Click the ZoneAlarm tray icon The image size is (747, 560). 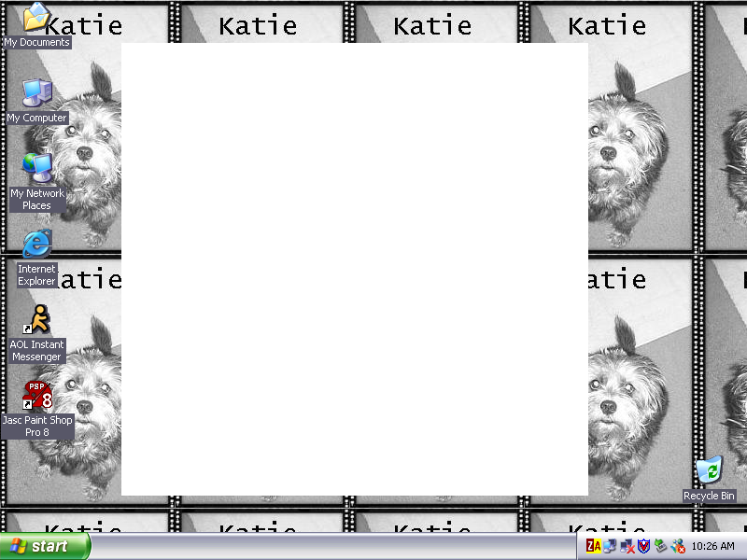coord(593,546)
